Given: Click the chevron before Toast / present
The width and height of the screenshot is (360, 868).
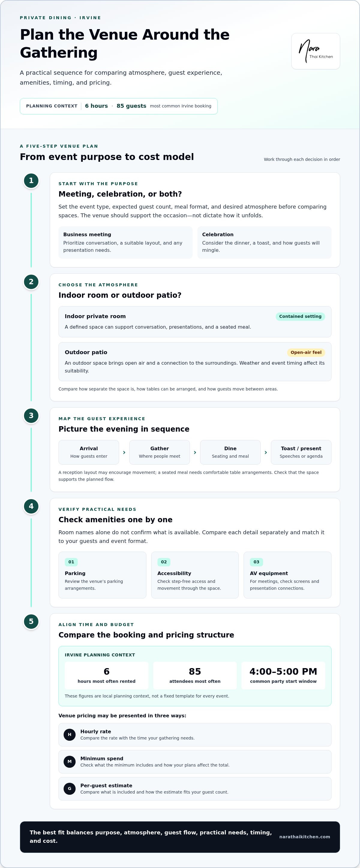Looking at the screenshot, I should coord(266,453).
